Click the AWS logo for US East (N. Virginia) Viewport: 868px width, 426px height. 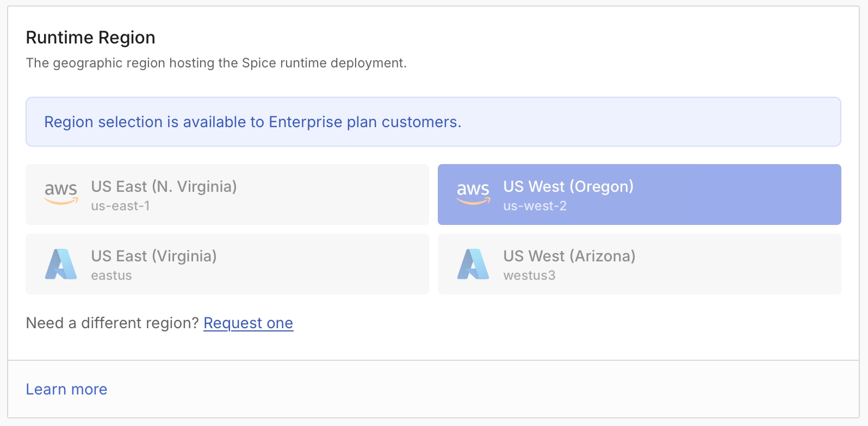coord(61,192)
